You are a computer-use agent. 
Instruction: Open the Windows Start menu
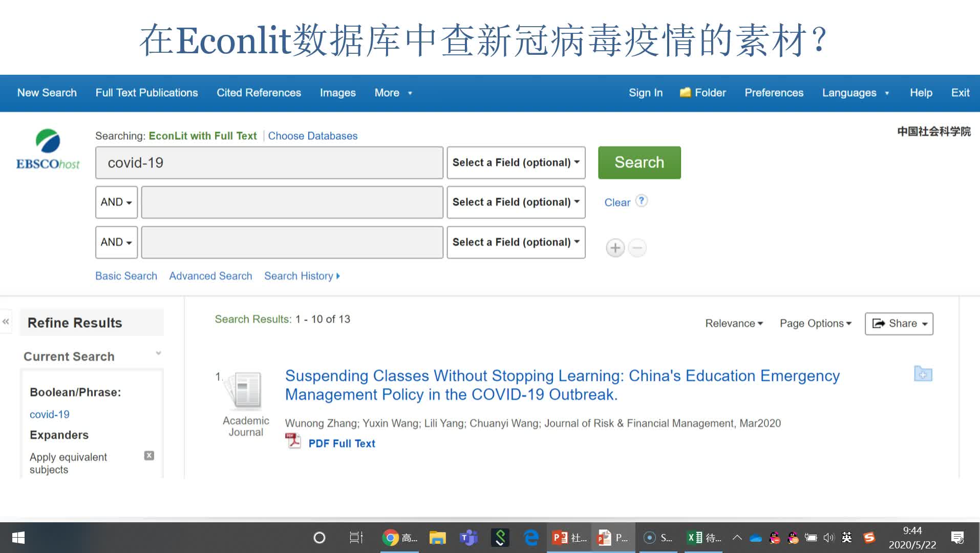[18, 538]
